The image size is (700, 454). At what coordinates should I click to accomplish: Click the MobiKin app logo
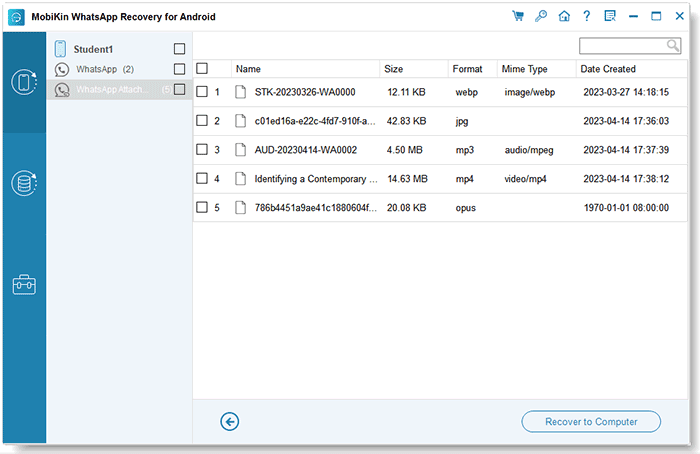pos(17,17)
